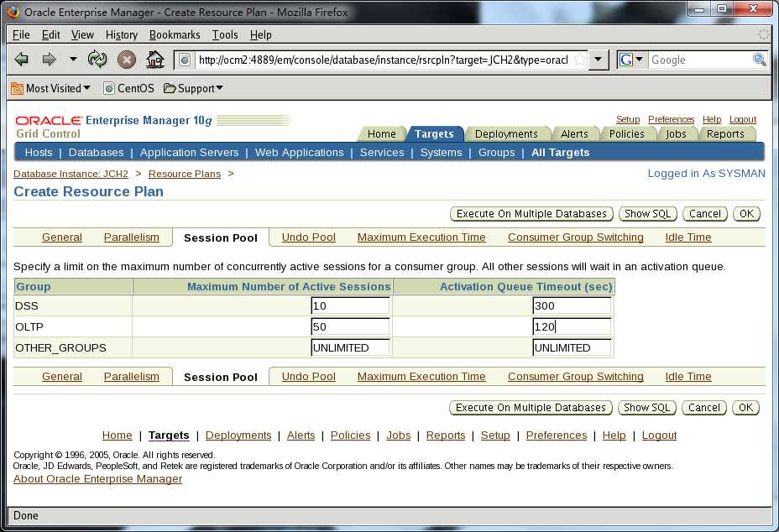Click OTHER_GROUPS maximum active sessions field
The image size is (779, 532).
[x=351, y=347]
